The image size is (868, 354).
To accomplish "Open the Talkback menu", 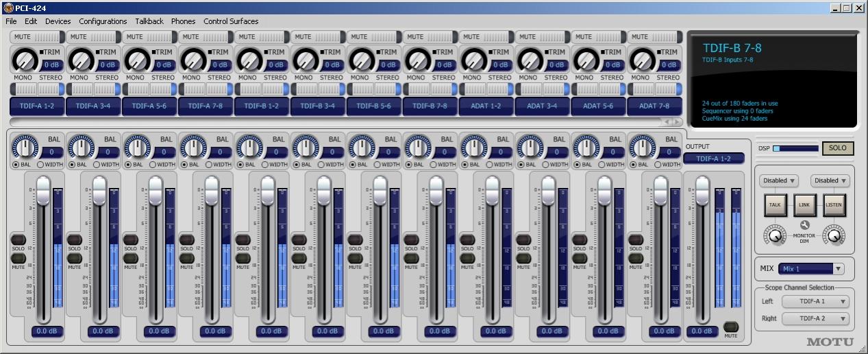I will (149, 21).
